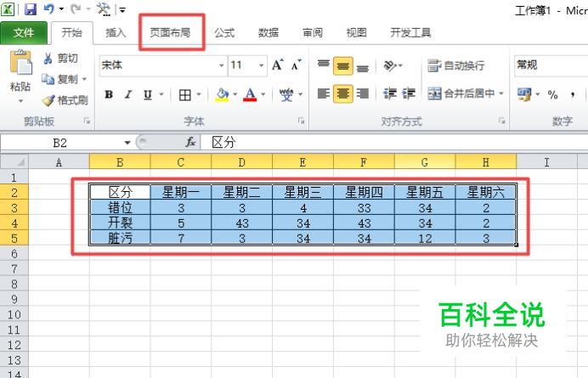Image resolution: width=588 pixels, height=378 pixels.
Task: Toggle Italic formatting
Action: click(x=128, y=94)
